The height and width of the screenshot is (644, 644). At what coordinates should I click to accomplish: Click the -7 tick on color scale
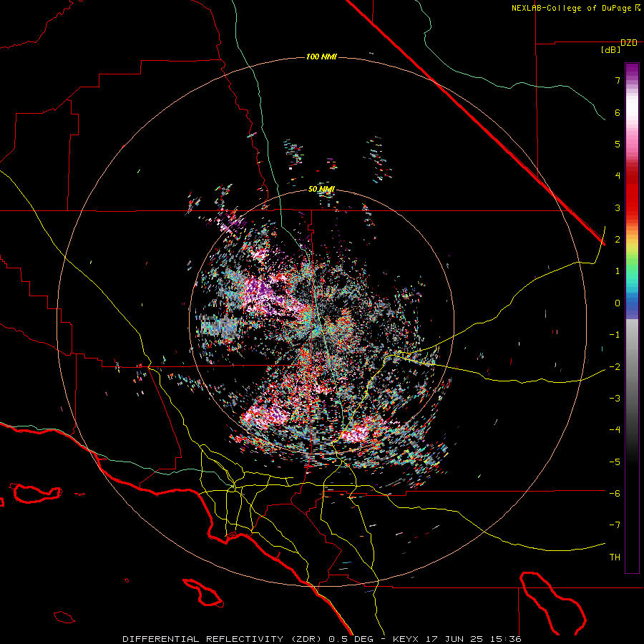click(x=615, y=525)
